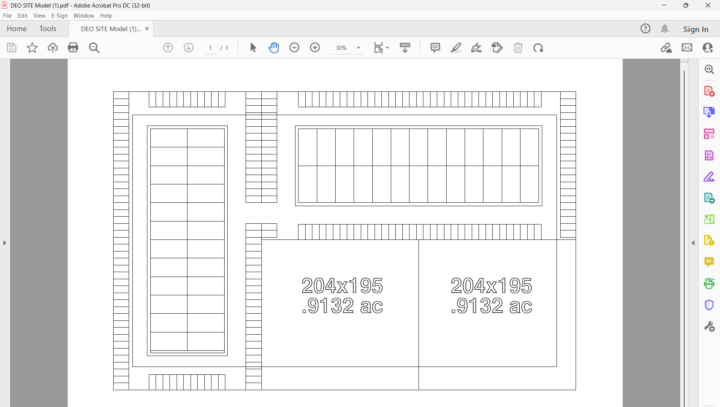The height and width of the screenshot is (407, 720).
Task: Open Protect shield tool in right pane
Action: (x=709, y=305)
